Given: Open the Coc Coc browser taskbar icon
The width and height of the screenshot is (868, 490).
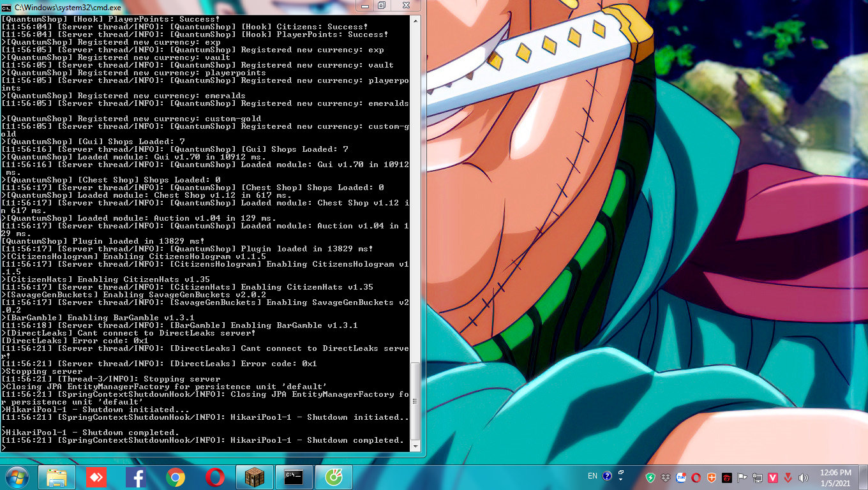Looking at the screenshot, I should pyautogui.click(x=334, y=477).
